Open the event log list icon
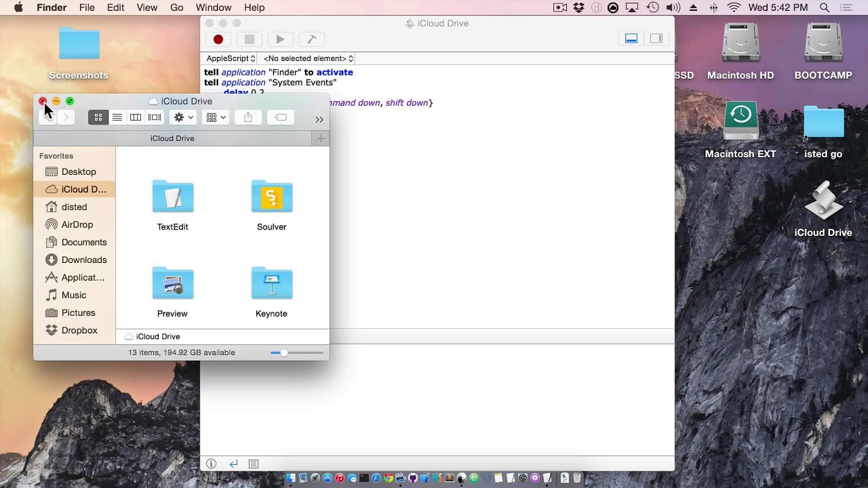868x488 pixels. click(x=253, y=464)
